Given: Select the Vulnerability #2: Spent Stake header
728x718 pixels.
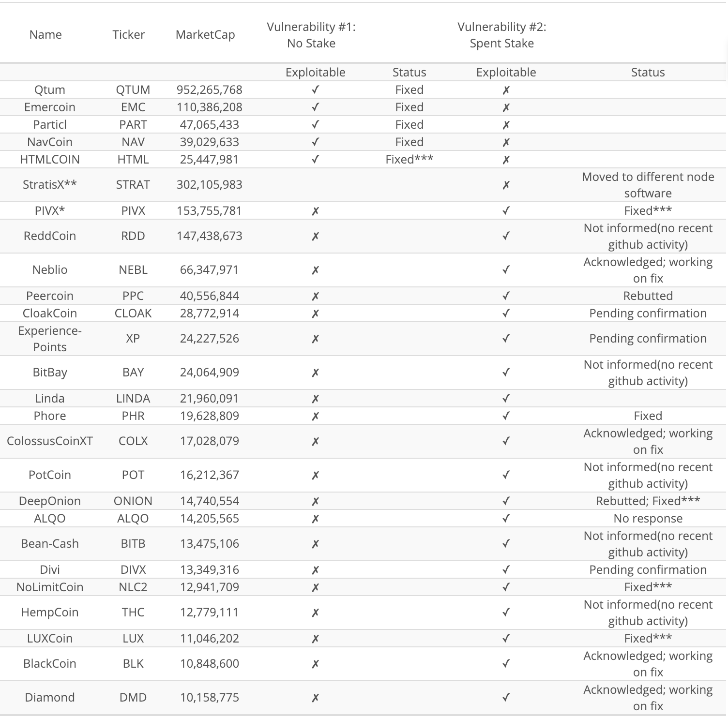Looking at the screenshot, I should click(502, 35).
